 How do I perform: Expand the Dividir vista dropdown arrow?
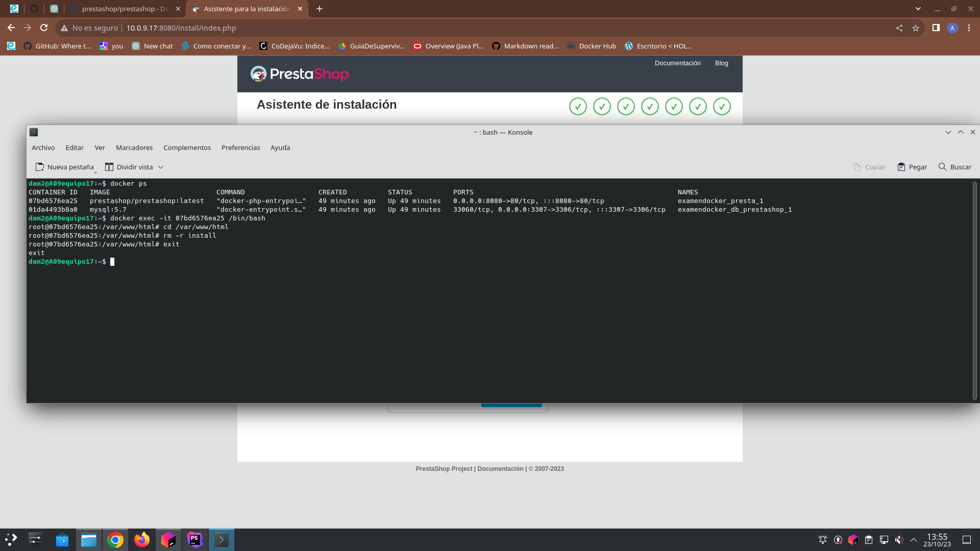(x=161, y=167)
